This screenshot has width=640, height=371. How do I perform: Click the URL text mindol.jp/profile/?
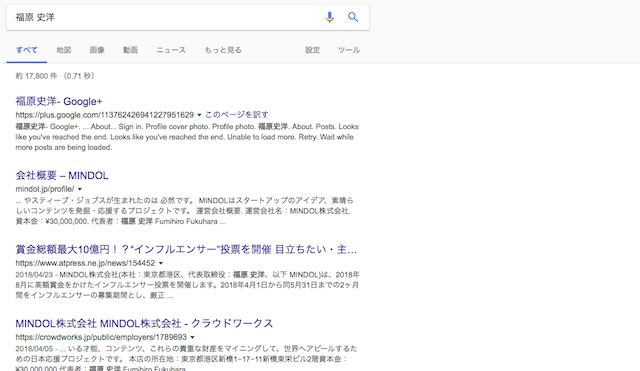[x=45, y=189]
